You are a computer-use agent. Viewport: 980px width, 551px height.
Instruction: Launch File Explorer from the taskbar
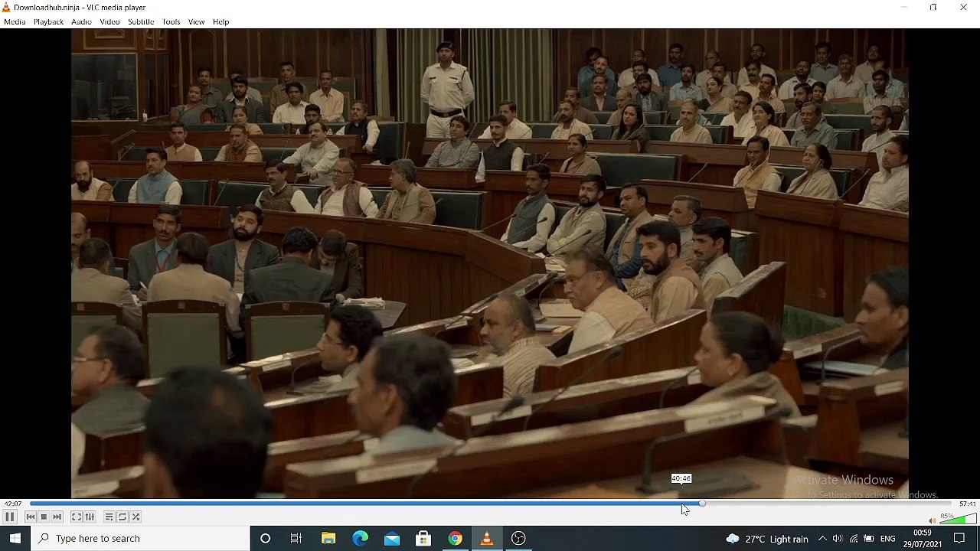328,539
